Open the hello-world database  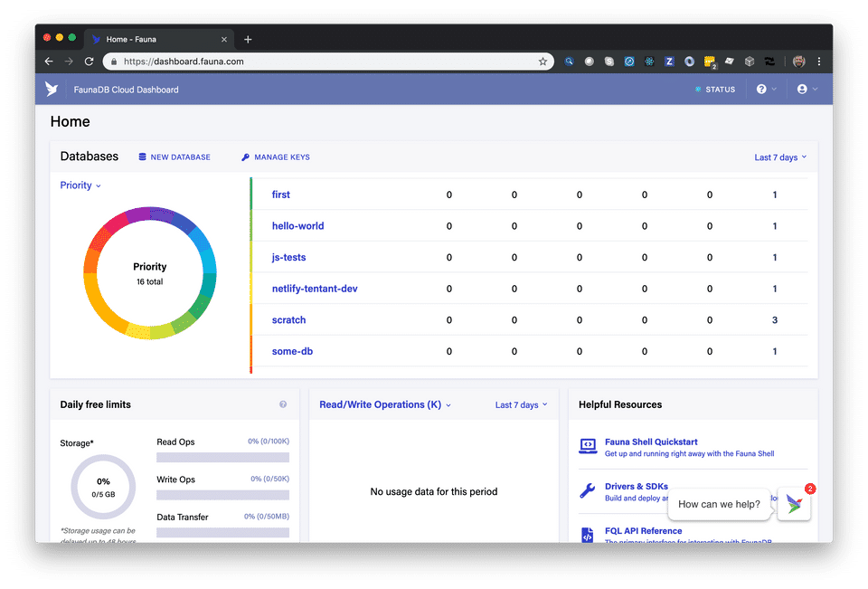(297, 225)
